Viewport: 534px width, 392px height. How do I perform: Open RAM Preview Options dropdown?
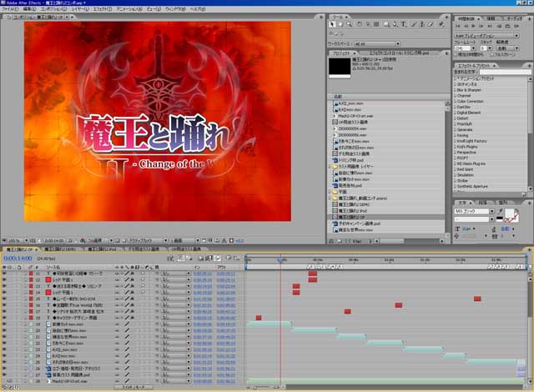coord(486,35)
